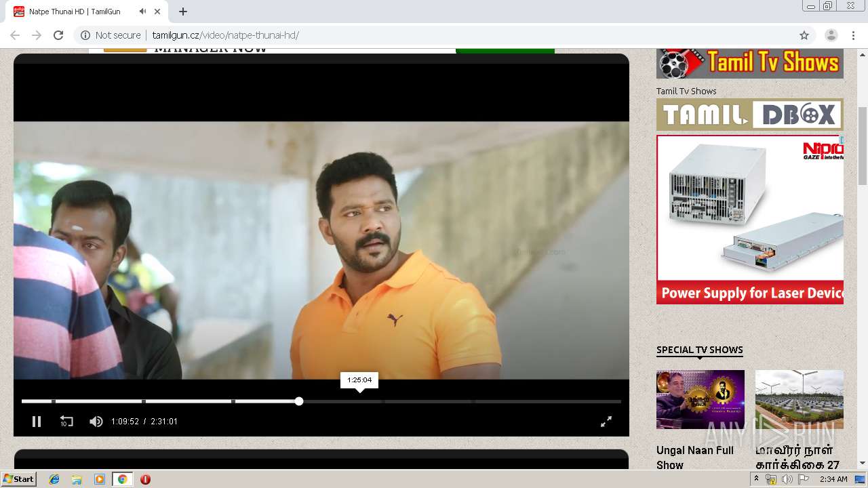Viewport: 868px width, 488px height.
Task: Open the Start menu
Action: click(x=18, y=479)
